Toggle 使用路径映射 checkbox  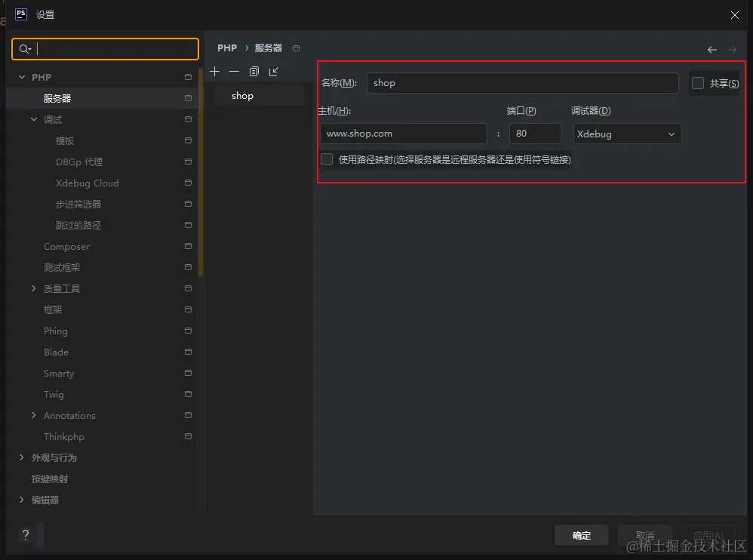coord(327,159)
